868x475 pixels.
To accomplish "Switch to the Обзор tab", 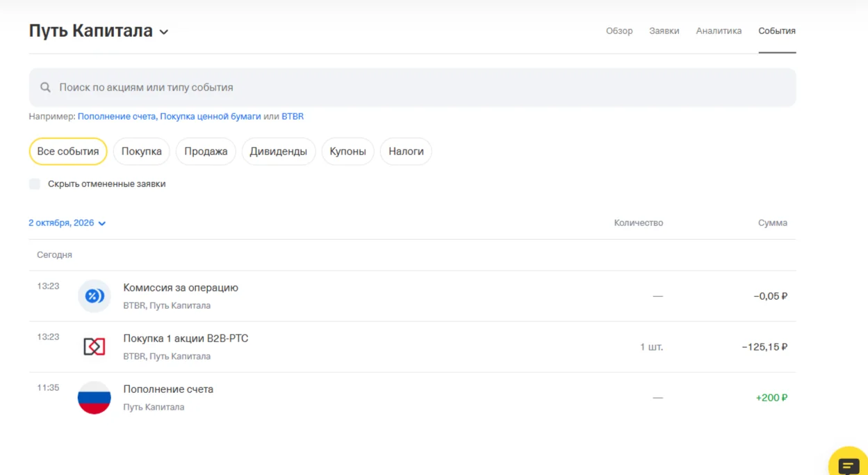I will click(619, 31).
